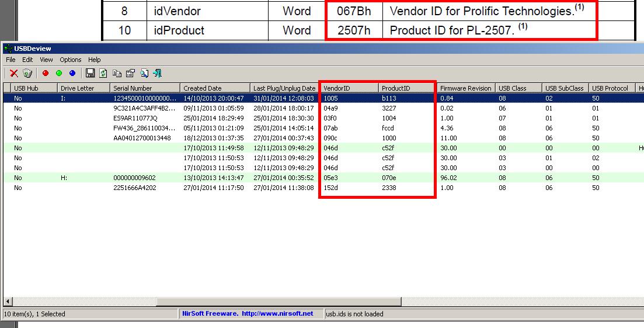
Task: Click vendor ID 03f0 cell
Action: 330,118
